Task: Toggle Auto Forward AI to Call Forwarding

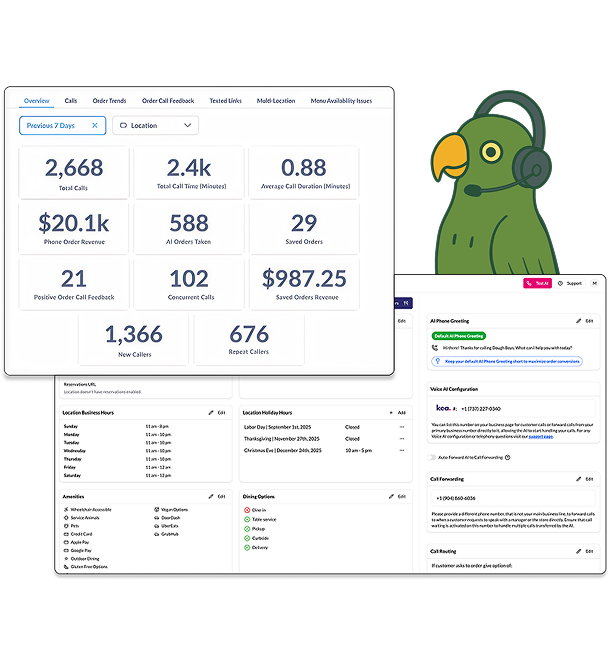Action: (x=431, y=457)
